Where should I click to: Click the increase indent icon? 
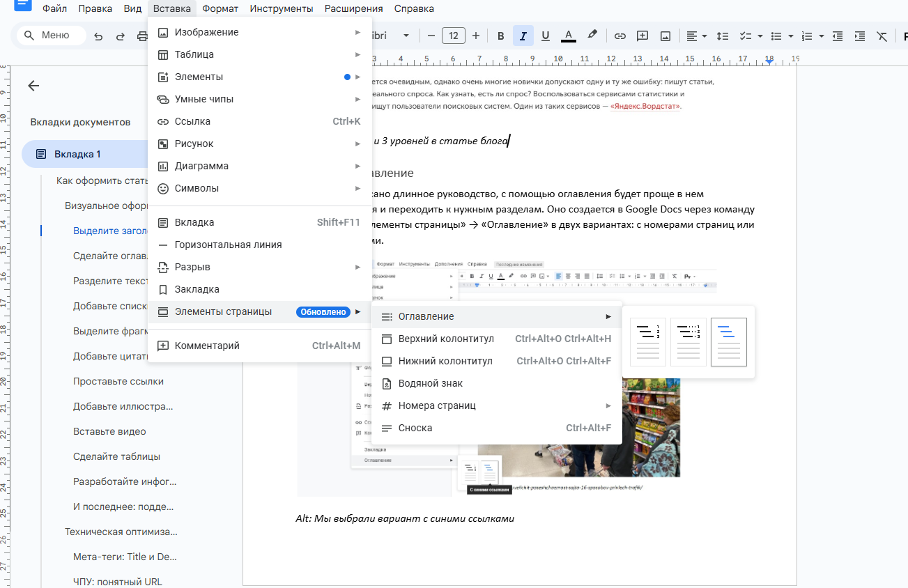tap(860, 36)
